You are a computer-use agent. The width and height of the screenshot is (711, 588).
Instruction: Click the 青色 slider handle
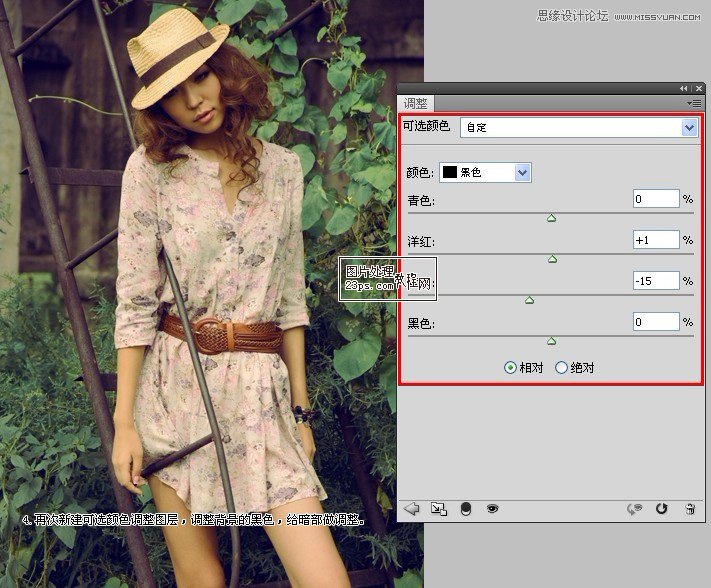tap(551, 218)
